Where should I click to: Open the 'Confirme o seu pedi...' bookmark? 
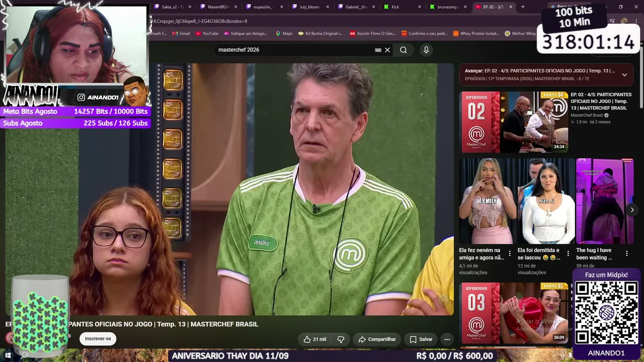click(425, 34)
